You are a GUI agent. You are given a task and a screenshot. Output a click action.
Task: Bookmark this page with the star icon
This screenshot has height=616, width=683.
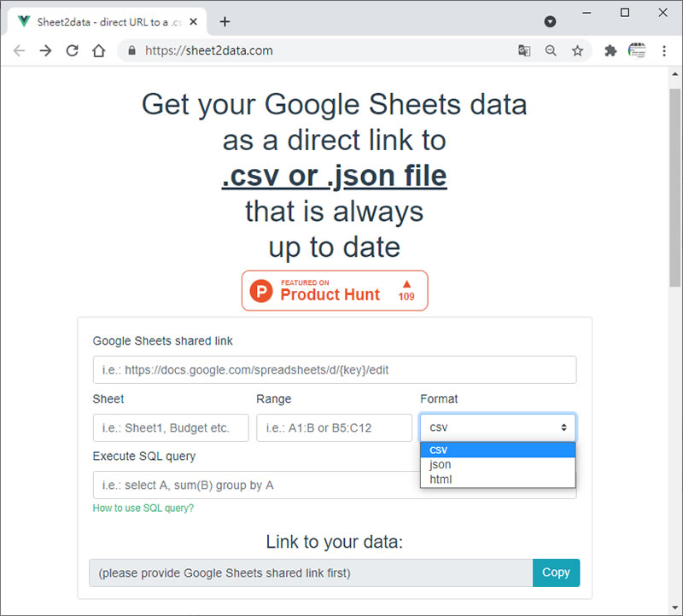[577, 50]
